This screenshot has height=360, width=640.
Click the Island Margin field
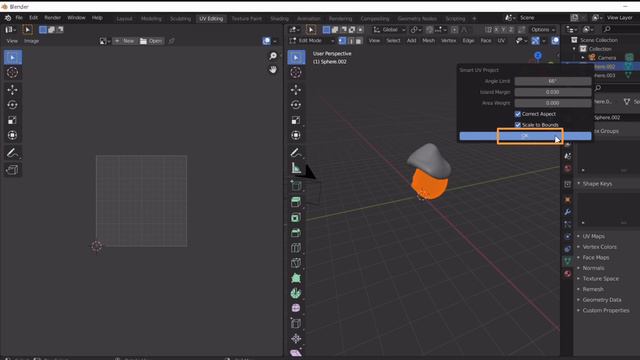coord(553,92)
